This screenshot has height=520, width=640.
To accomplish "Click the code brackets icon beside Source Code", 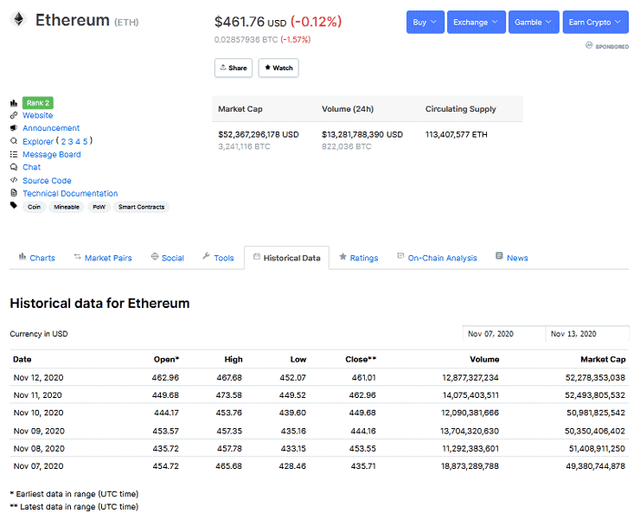I will 14,180.
